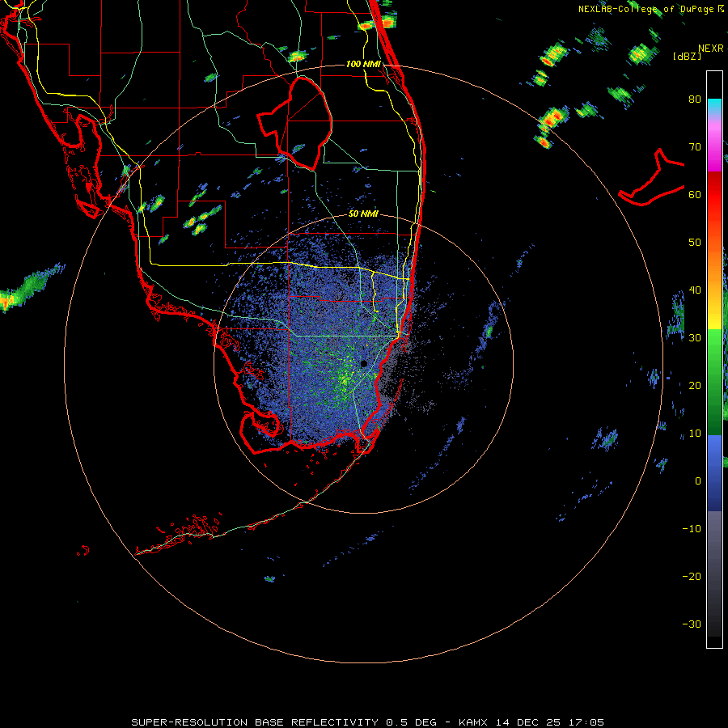Click the NEXR label above color scale
The width and height of the screenshot is (728, 728).
[711, 49]
